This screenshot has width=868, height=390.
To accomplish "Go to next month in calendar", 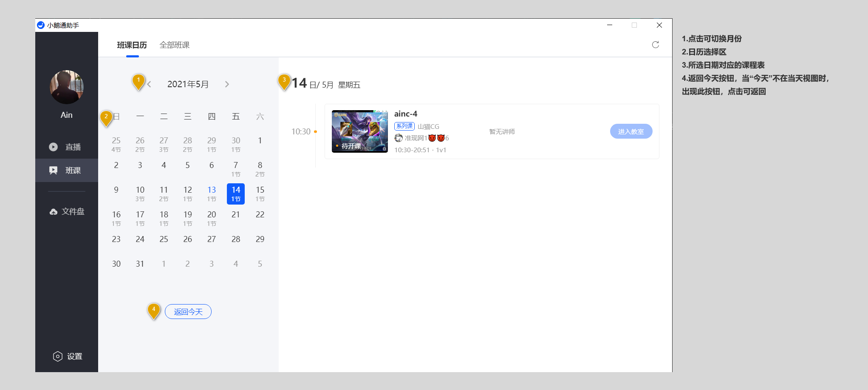I will [227, 84].
